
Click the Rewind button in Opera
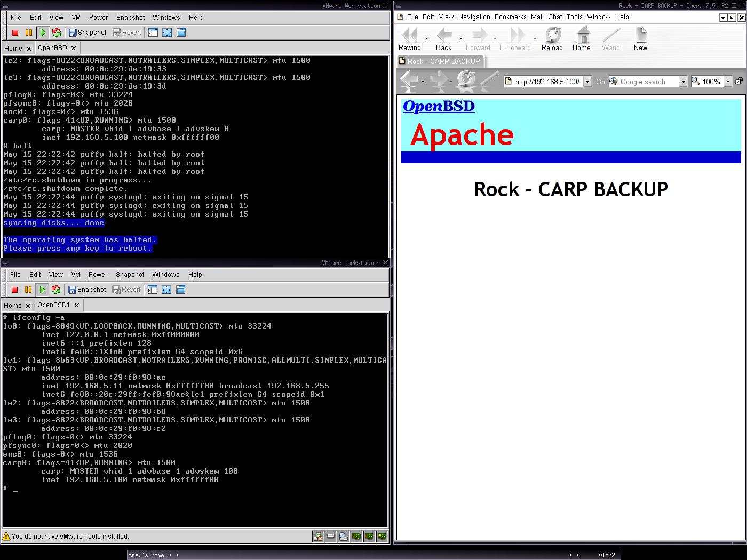coord(410,39)
